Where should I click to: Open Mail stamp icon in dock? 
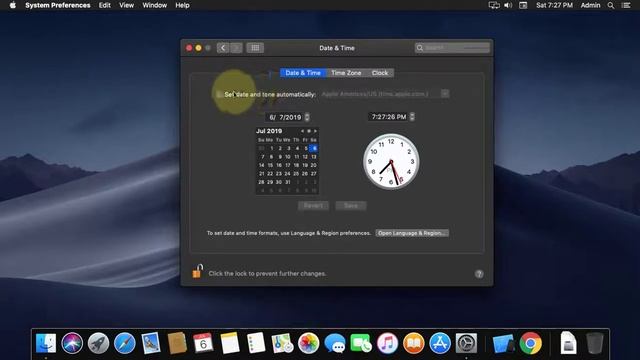pos(151,343)
